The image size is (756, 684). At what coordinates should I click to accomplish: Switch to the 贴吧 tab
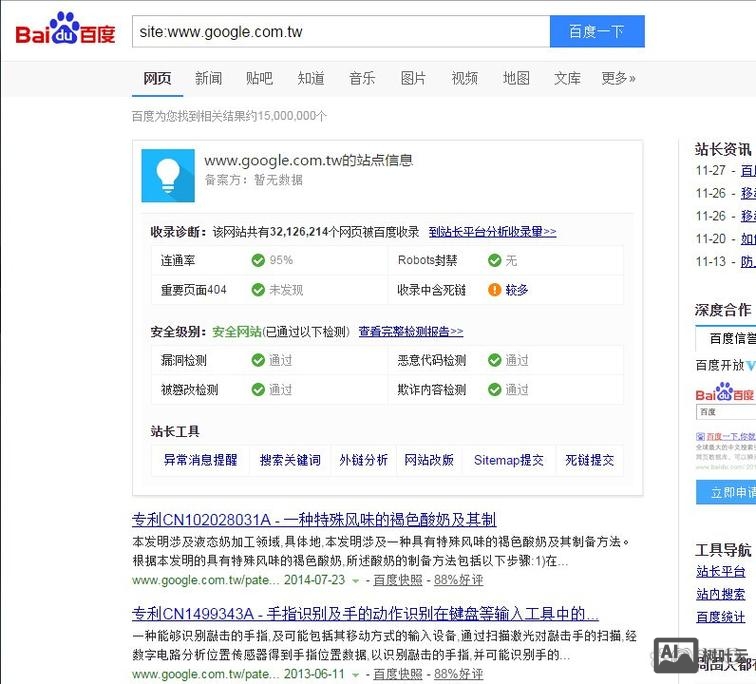tap(259, 78)
